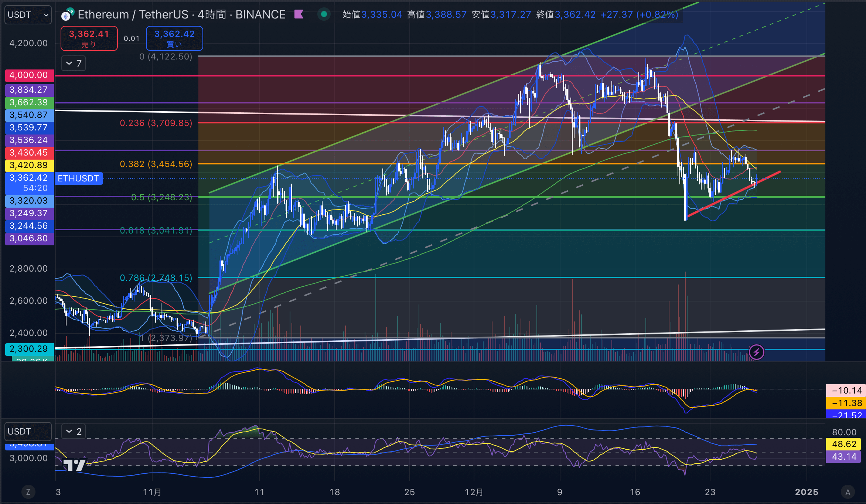The image size is (866, 504).
Task: Click the pink flag icon beside BINANCE
Action: 299,14
